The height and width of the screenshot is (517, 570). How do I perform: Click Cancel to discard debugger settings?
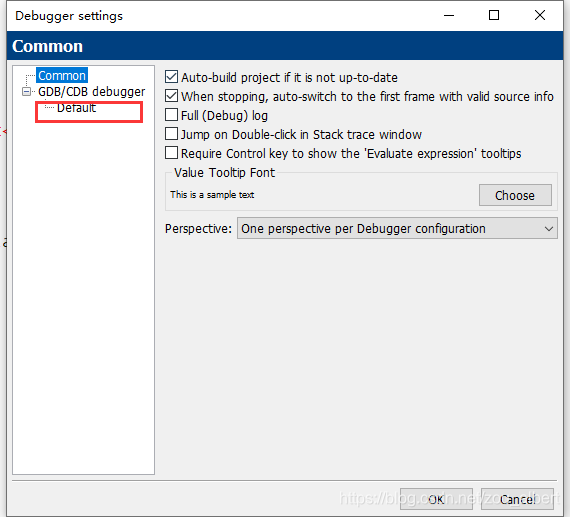tap(517, 499)
